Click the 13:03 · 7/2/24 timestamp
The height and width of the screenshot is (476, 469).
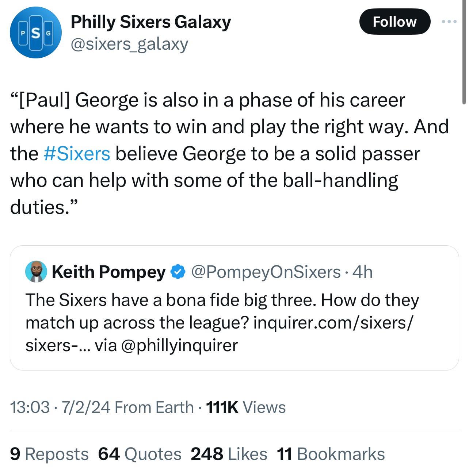click(60, 407)
